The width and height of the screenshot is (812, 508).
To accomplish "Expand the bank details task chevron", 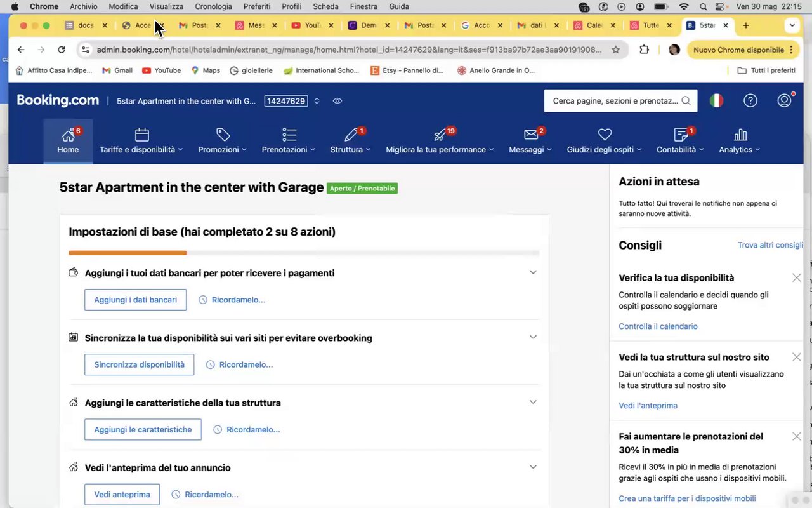I will [533, 272].
